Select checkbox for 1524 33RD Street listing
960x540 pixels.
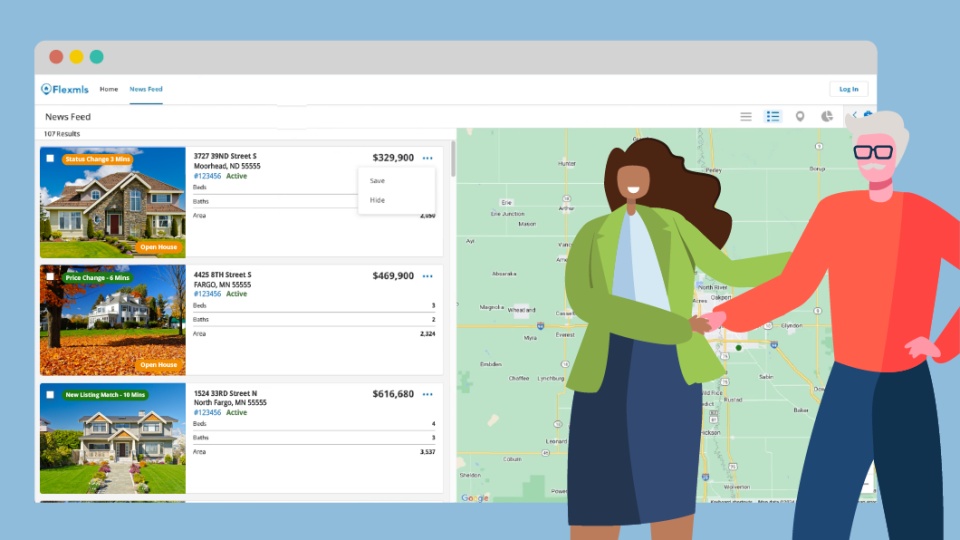[50, 395]
